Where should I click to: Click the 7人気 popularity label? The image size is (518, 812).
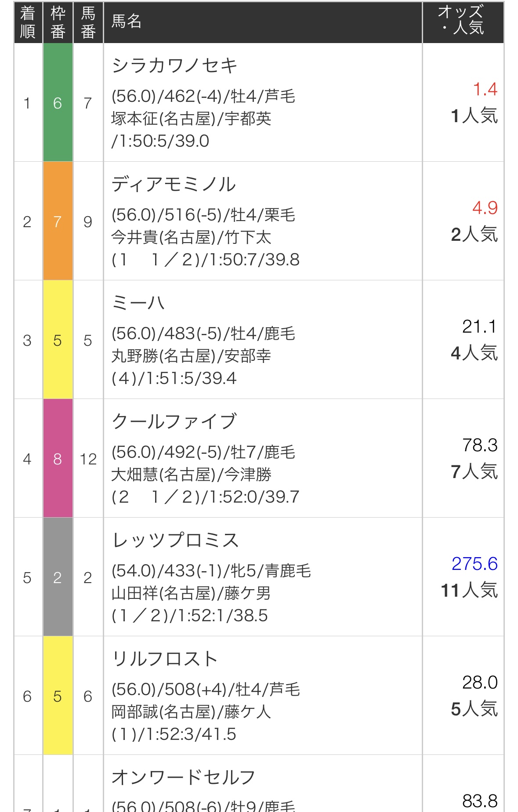point(474,471)
